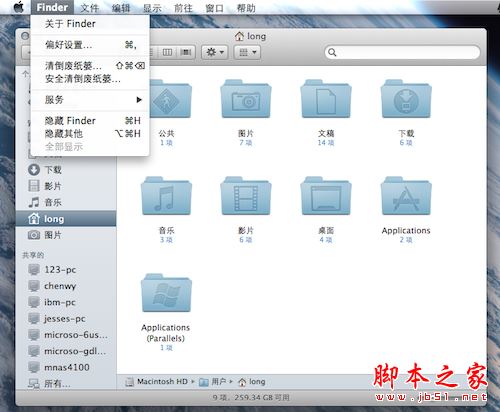Select 音乐 in the sidebar
Screen dimensions: 500x412
[x=66, y=202]
